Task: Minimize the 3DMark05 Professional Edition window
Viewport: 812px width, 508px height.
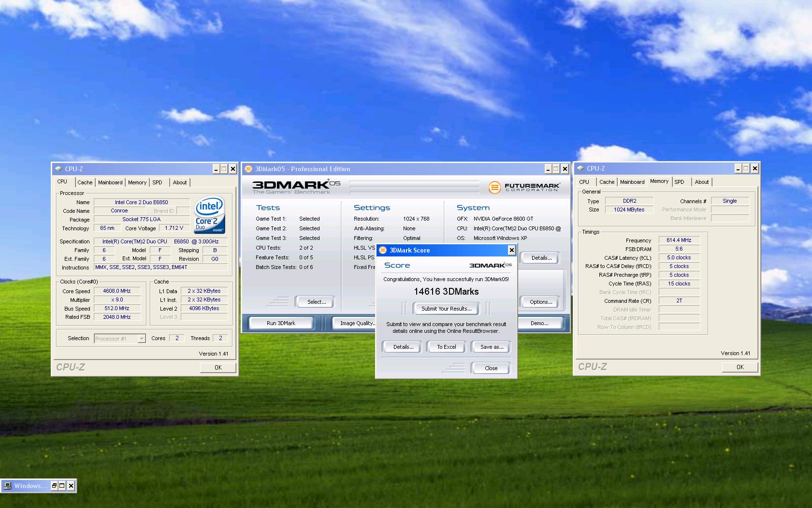Action: (x=548, y=169)
